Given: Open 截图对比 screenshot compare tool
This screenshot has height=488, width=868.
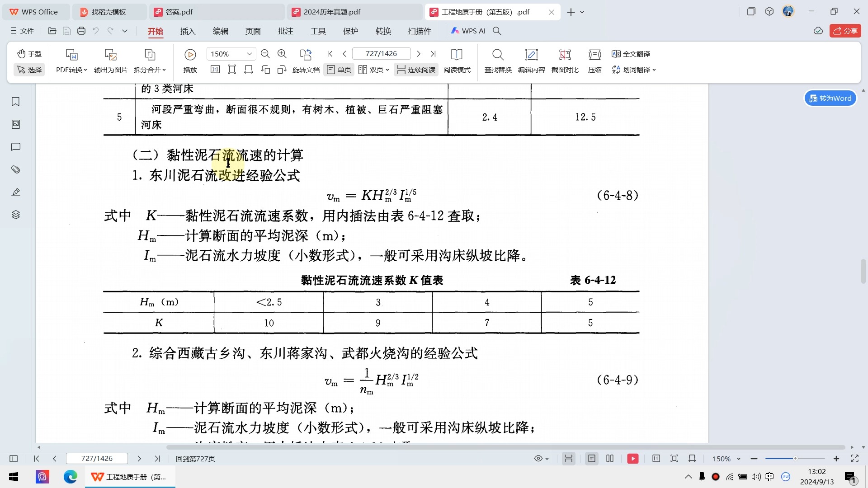Looking at the screenshot, I should [565, 61].
